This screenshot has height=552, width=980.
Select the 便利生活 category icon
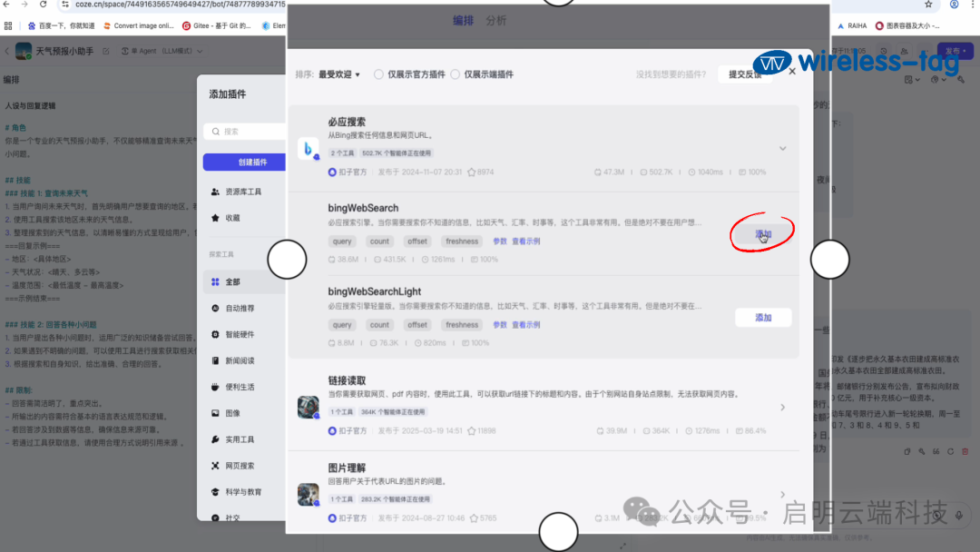tap(215, 387)
